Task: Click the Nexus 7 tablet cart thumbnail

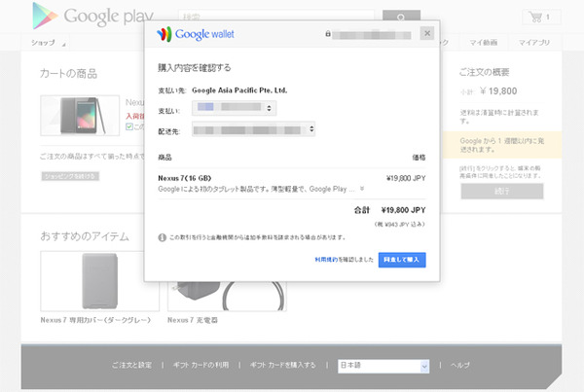Action: [80, 116]
